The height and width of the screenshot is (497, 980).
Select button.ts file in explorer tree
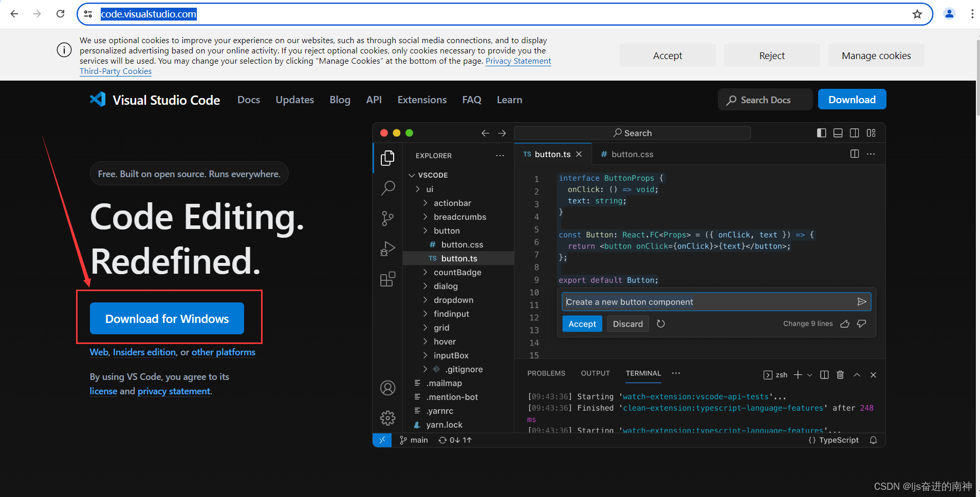coord(458,258)
